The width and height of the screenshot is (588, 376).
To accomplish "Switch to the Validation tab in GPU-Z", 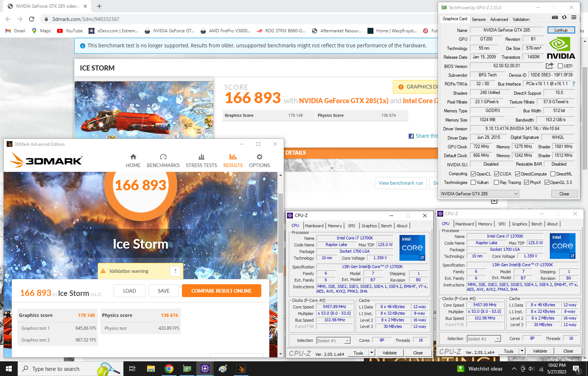I will 521,19.
